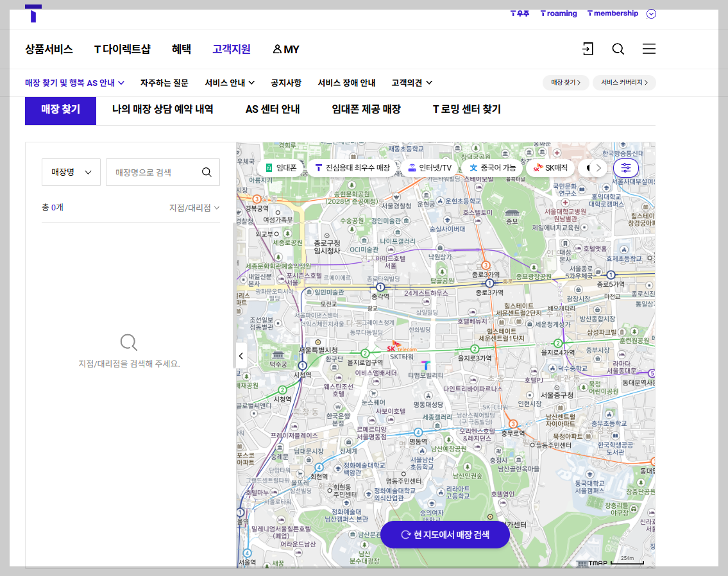Click 시청역 line 1 marker on map

click(x=302, y=365)
